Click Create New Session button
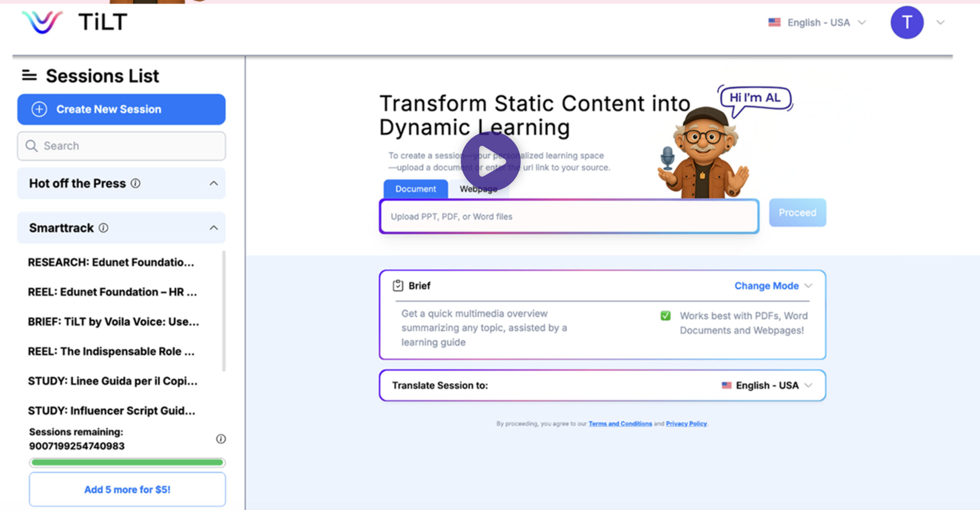980x510 pixels. tap(121, 109)
